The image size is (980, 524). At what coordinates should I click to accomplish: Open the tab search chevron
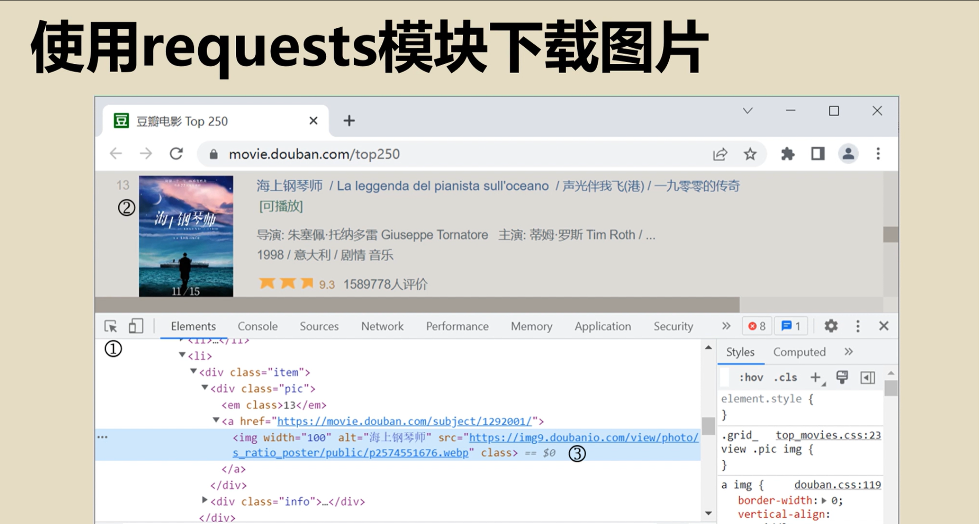[748, 111]
